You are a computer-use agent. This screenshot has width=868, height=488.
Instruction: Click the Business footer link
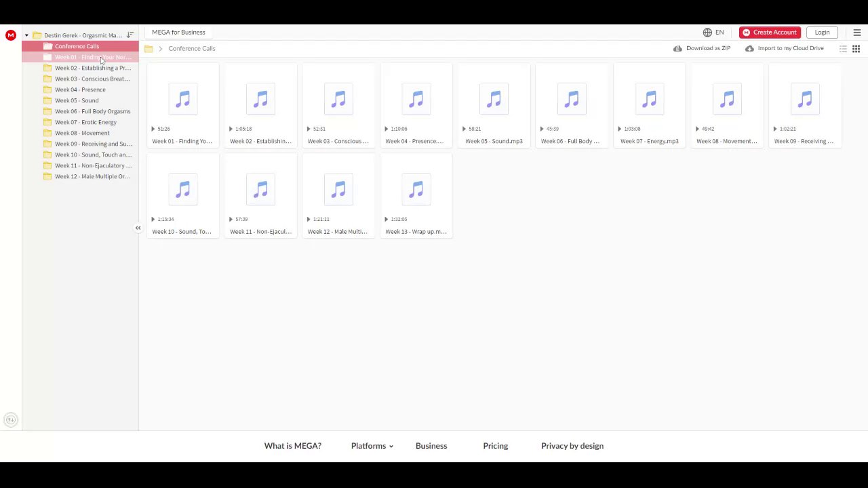(x=431, y=446)
